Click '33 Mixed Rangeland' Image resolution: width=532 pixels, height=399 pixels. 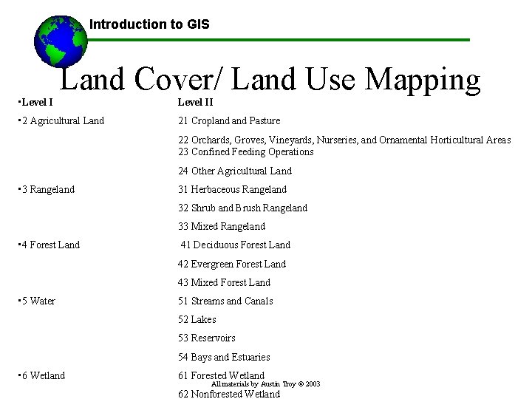click(x=222, y=226)
